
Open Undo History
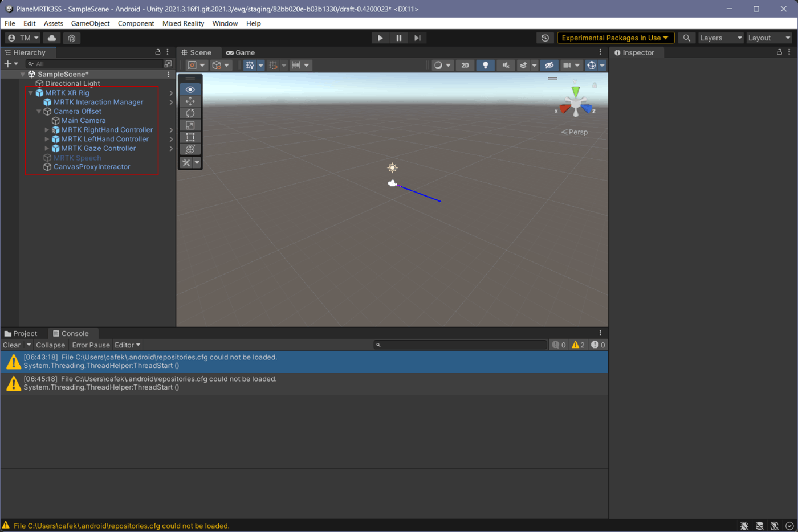(545, 38)
